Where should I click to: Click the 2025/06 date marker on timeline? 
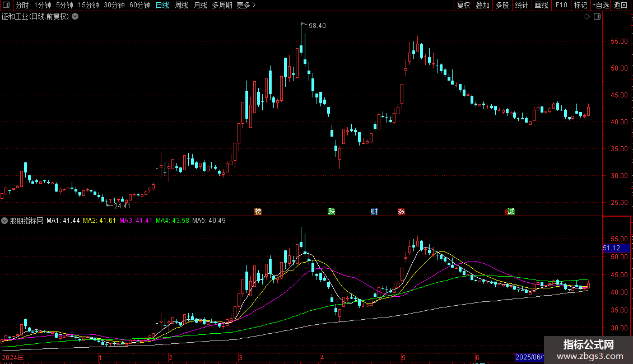point(529,357)
